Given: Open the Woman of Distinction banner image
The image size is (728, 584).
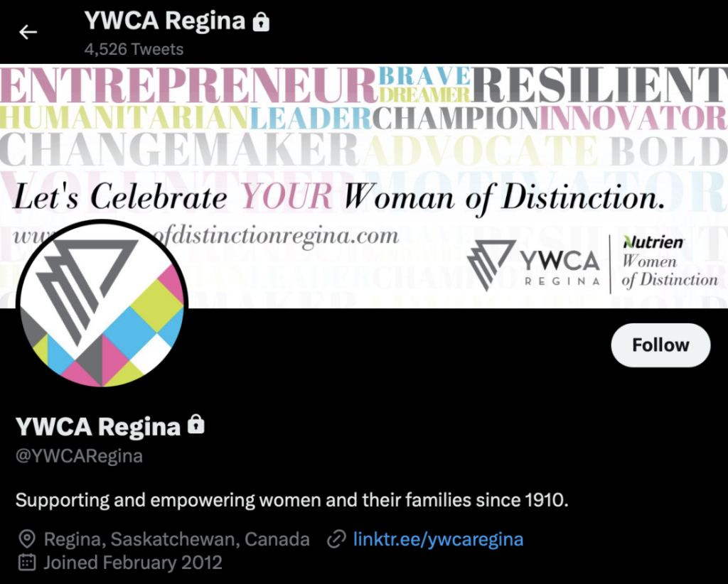Looking at the screenshot, I should (x=364, y=186).
